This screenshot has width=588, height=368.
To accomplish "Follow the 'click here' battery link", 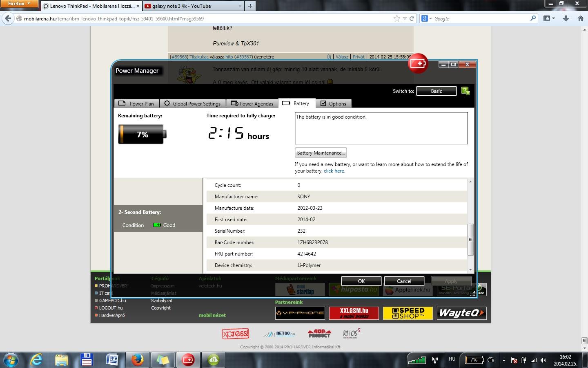I will pyautogui.click(x=334, y=171).
